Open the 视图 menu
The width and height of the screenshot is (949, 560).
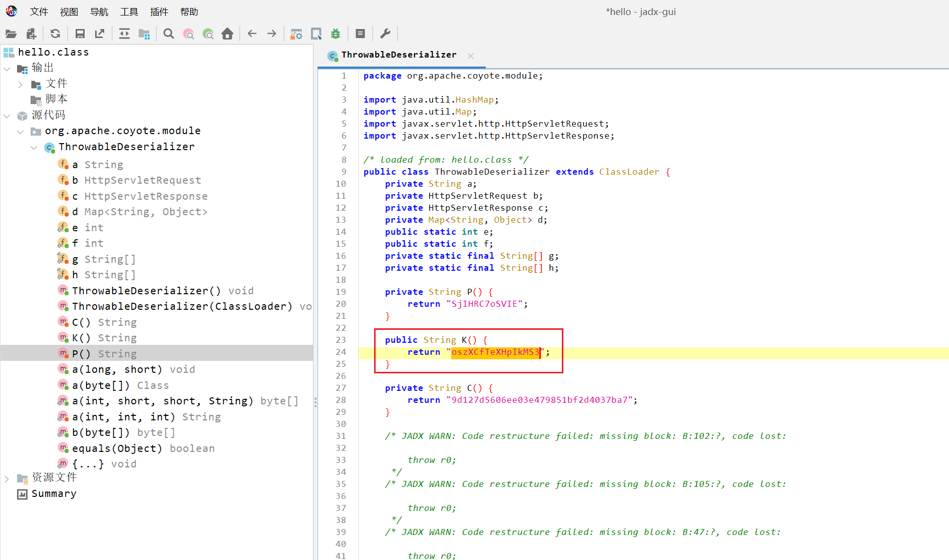[69, 12]
